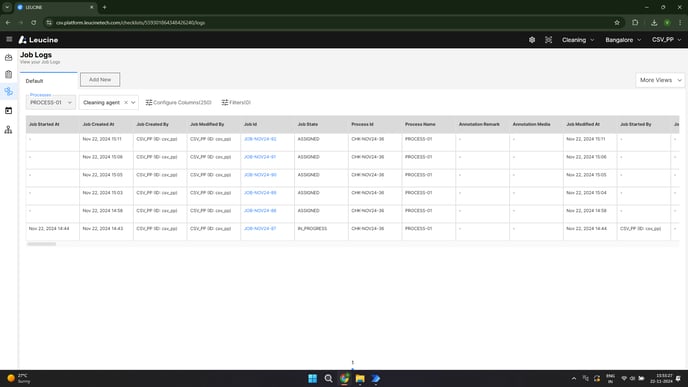688x387 pixels.
Task: Open the hierarchy ontology sidebar icon
Action: (x=8, y=129)
